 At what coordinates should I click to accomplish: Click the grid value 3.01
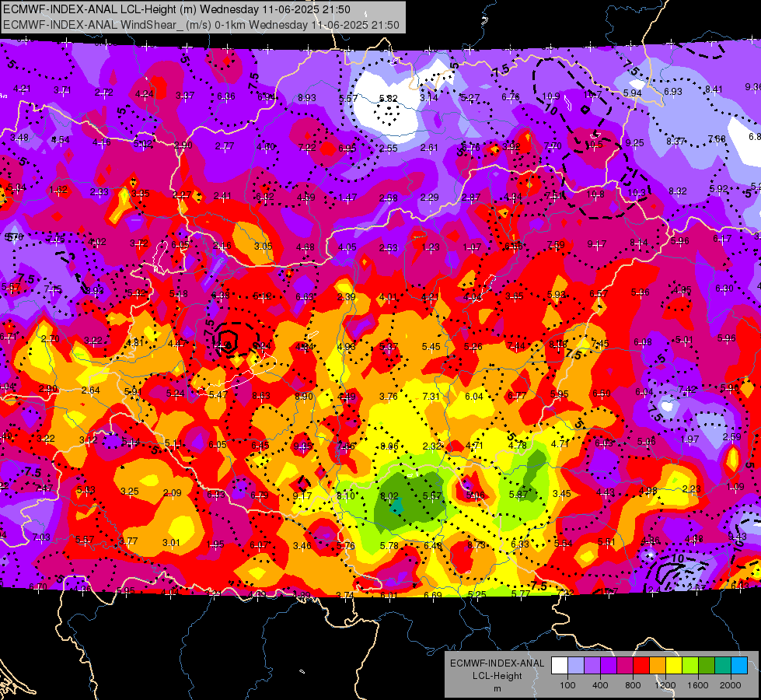171,543
